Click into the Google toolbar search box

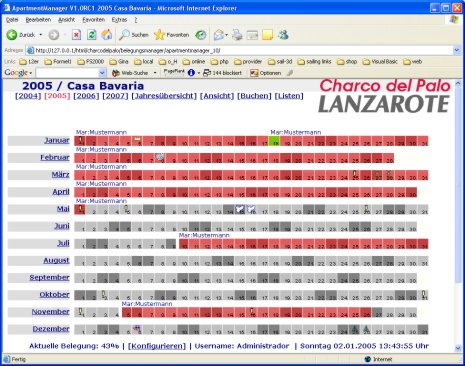pyautogui.click(x=68, y=73)
